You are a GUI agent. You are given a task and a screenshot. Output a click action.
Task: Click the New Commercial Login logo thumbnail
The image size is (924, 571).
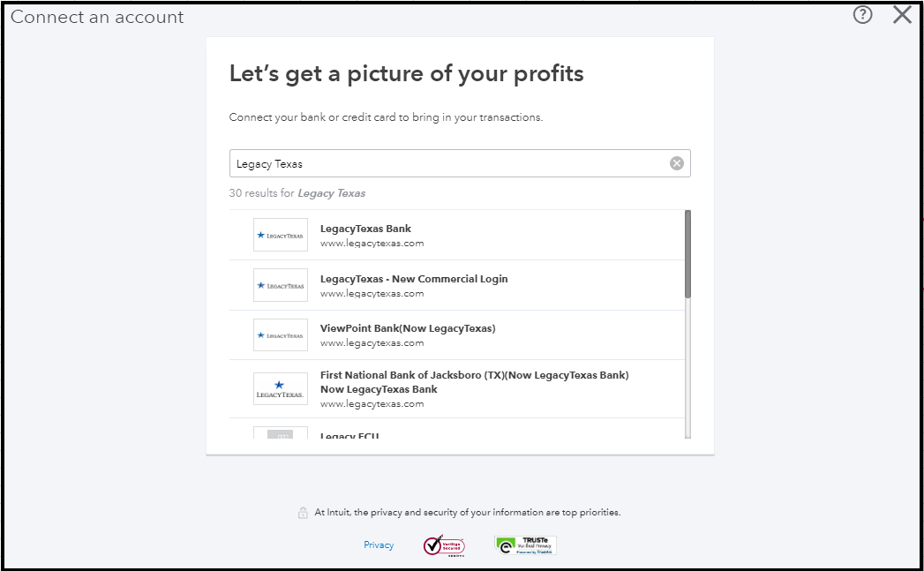(x=280, y=285)
